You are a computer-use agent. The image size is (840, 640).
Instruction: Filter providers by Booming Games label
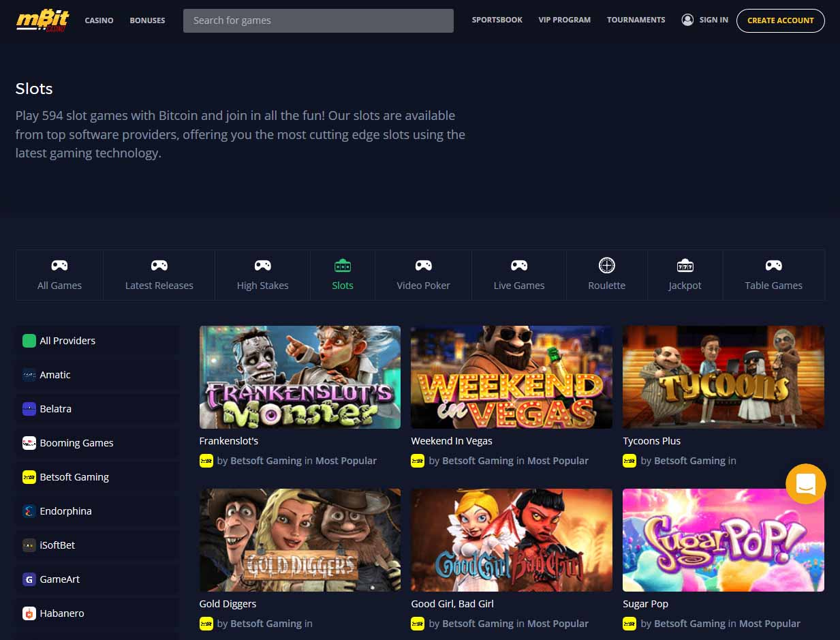coord(77,443)
